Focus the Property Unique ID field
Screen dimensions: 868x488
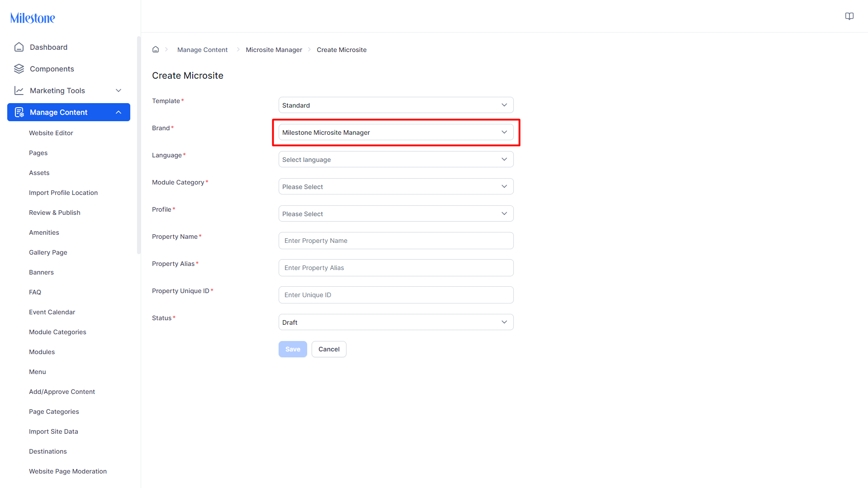[x=396, y=295]
